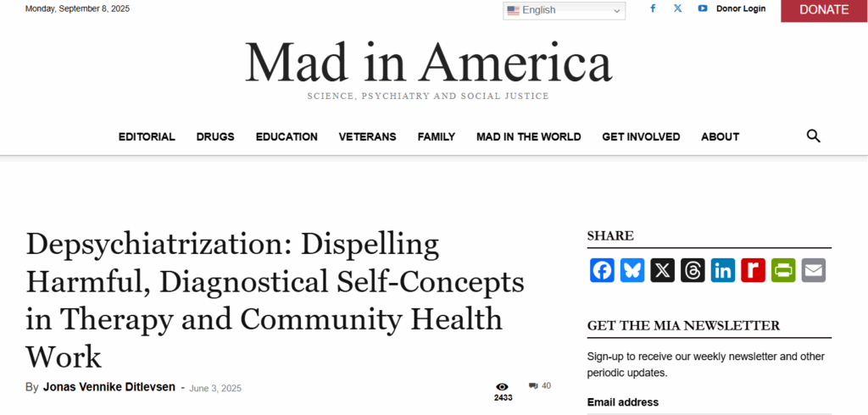Click the red Donate button
The width and height of the screenshot is (868, 415).
pos(824,10)
